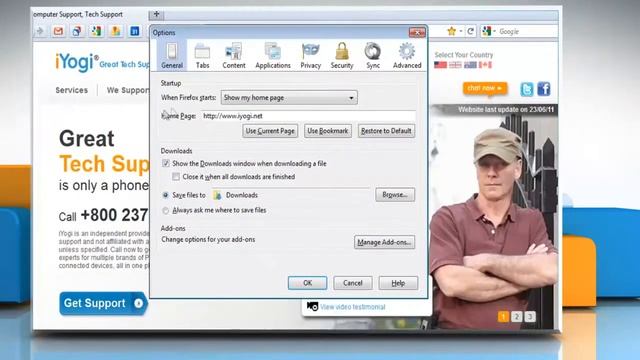The height and width of the screenshot is (360, 640).
Task: Click 'View video testimonial' link
Action: [352, 307]
